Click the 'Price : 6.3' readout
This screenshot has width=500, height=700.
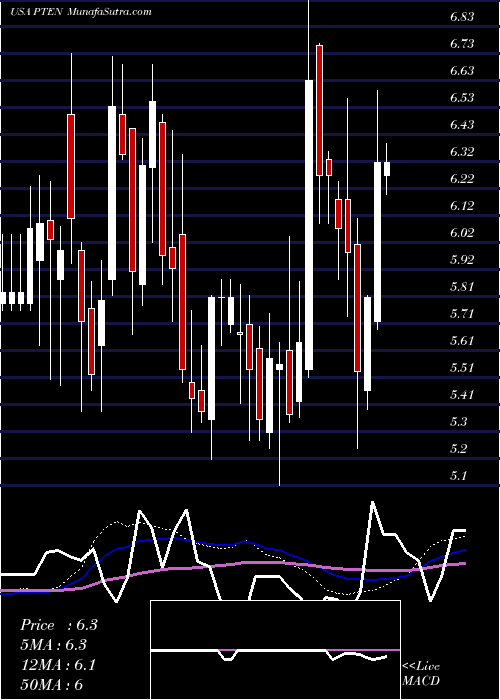coord(59,625)
